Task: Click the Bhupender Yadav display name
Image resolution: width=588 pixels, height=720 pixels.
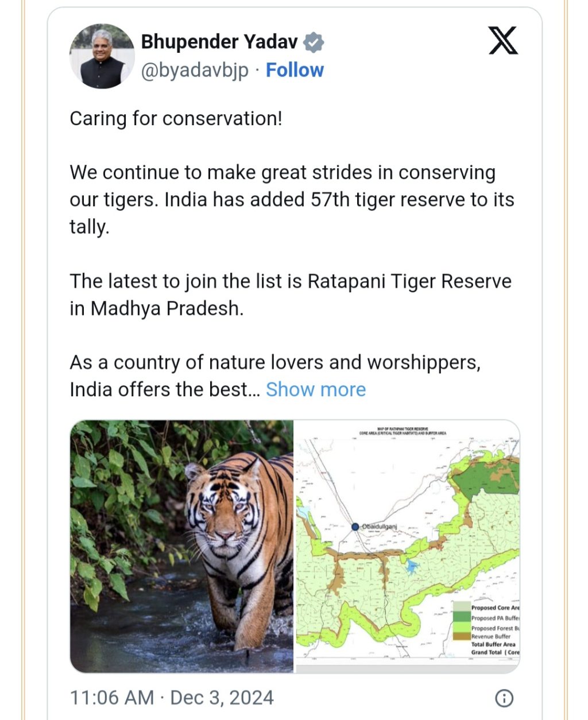Action: 219,42
